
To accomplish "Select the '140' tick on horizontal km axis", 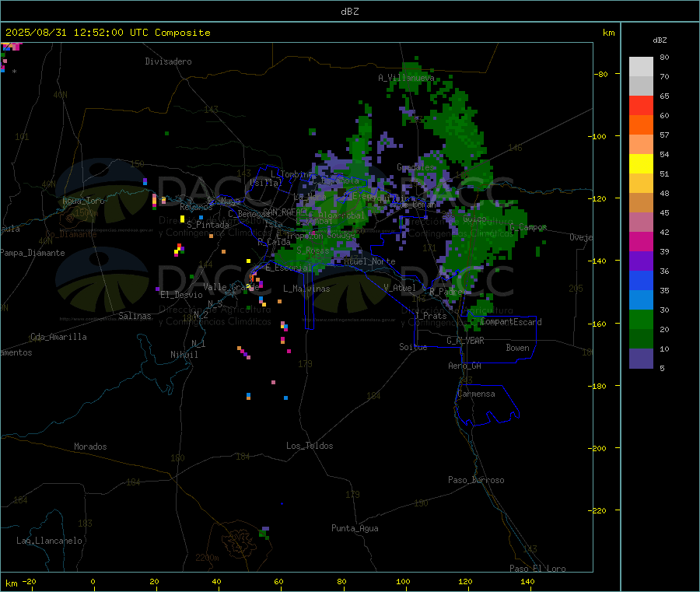I will [527, 581].
